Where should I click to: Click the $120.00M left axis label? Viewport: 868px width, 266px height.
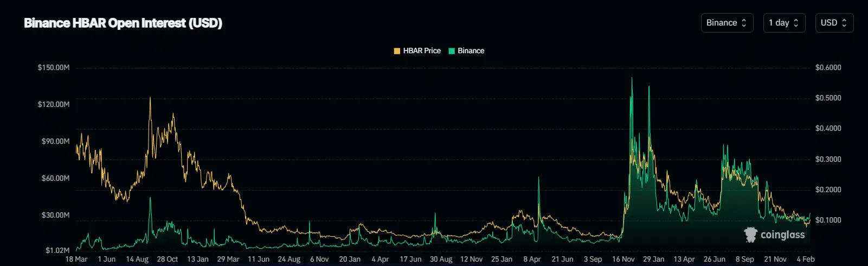(x=54, y=104)
